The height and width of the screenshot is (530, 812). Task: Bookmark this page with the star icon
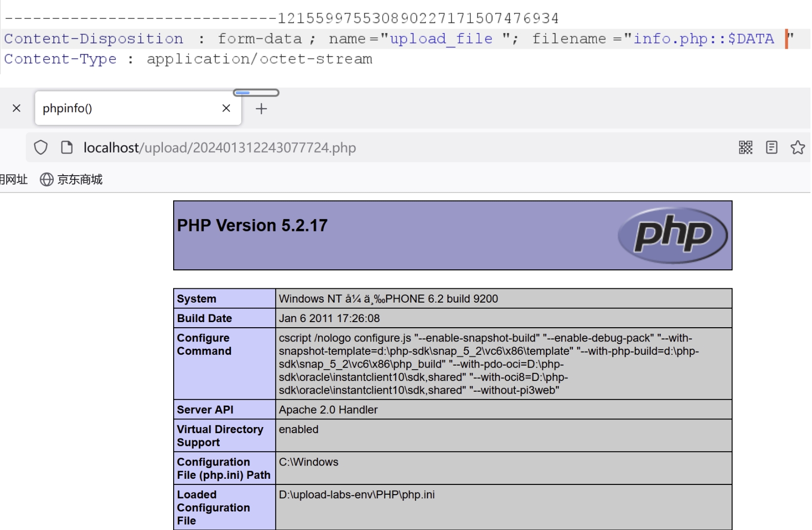(x=798, y=147)
